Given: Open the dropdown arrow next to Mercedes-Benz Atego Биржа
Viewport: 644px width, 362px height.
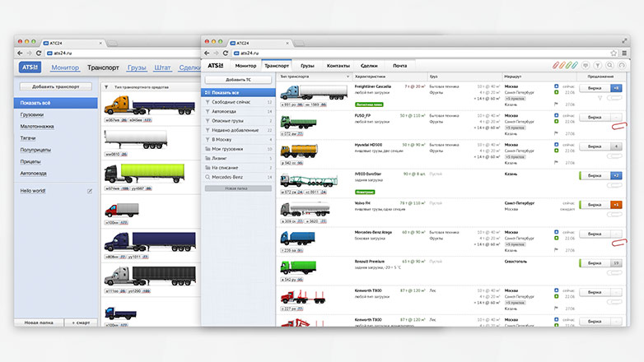Looking at the screenshot, I should click(616, 234).
